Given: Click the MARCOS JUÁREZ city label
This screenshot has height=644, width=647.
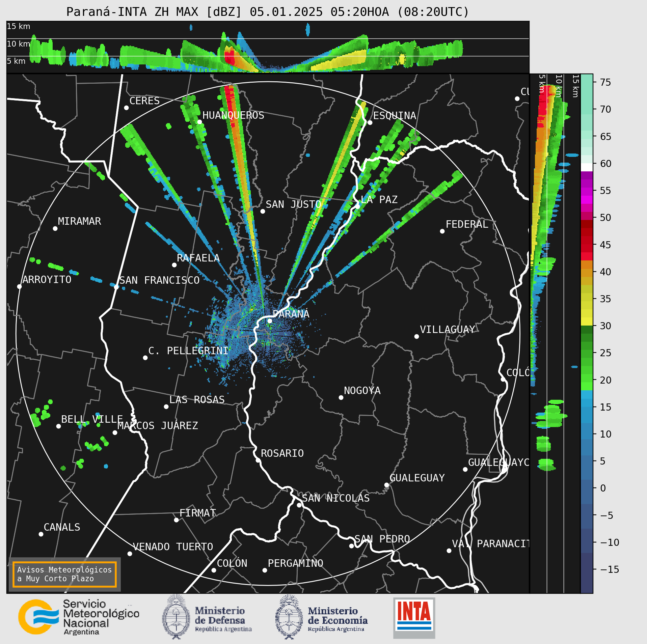Looking at the screenshot, I should 158,425.
